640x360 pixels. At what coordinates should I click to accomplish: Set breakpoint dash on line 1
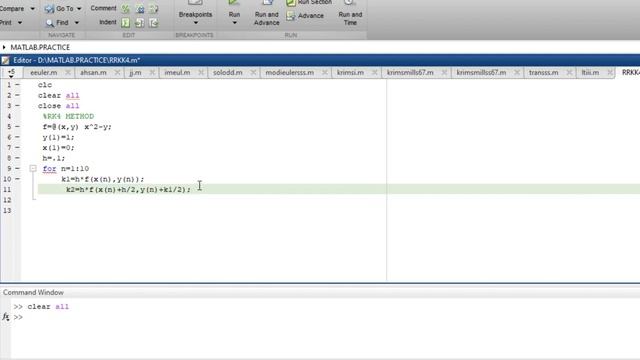(17, 85)
